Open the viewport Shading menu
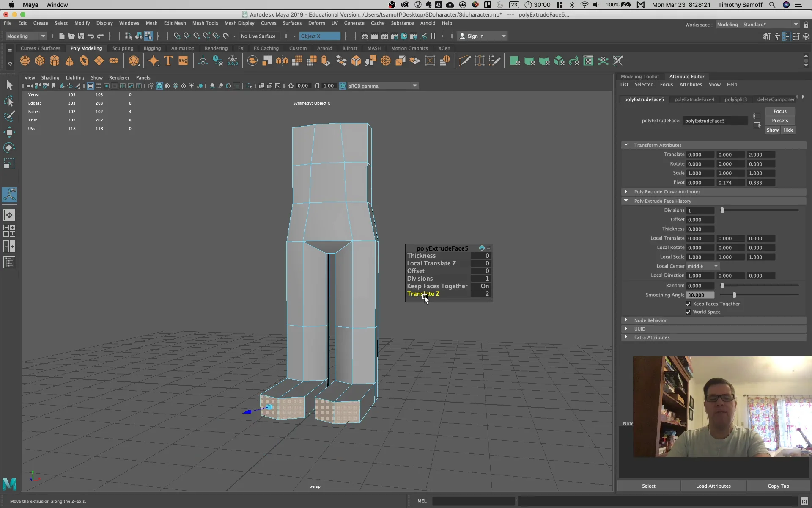The height and width of the screenshot is (508, 812). 50,77
